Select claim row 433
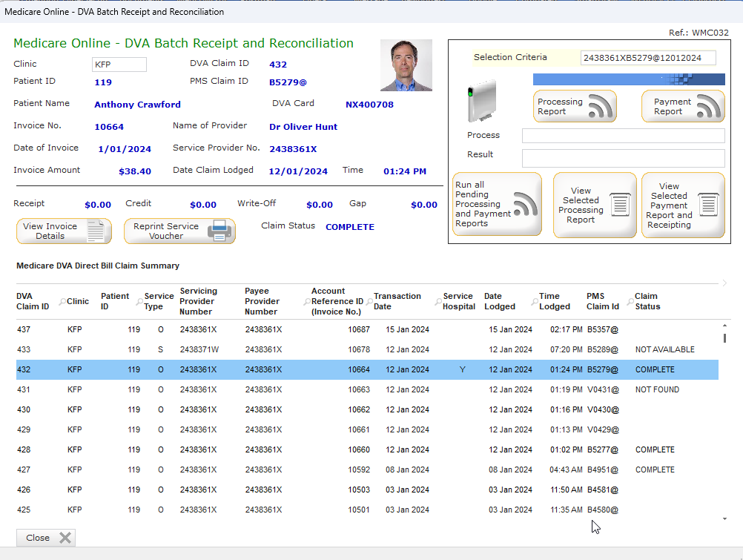 click(367, 349)
